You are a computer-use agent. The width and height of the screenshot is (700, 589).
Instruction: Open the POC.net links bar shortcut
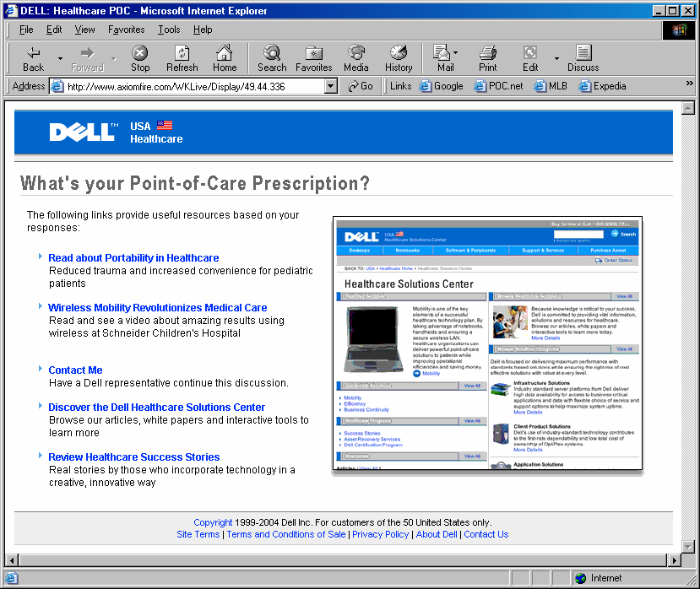498,86
